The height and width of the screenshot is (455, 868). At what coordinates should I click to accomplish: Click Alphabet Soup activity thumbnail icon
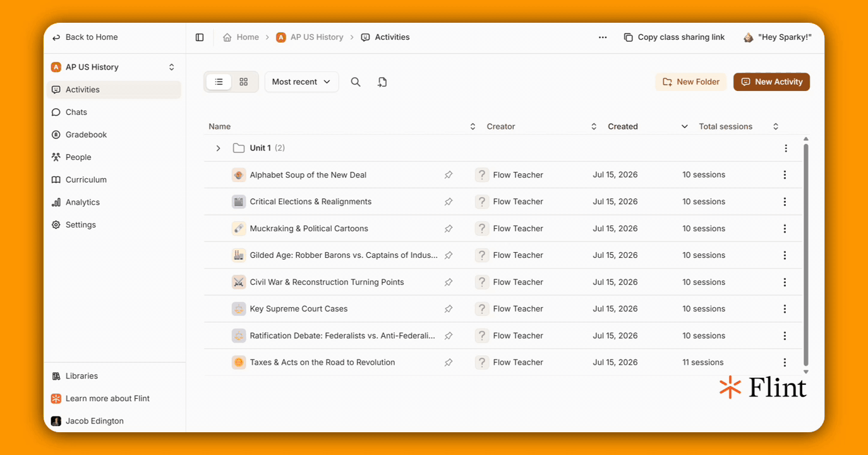point(238,175)
